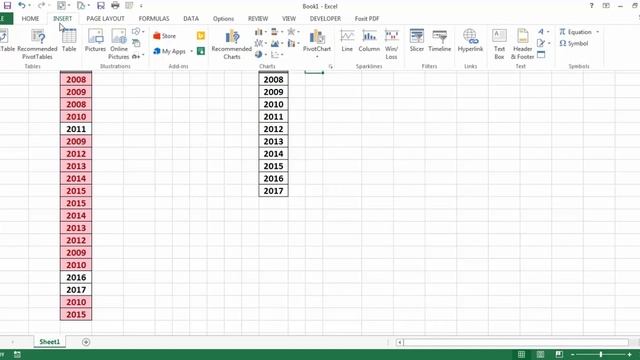Click the horizontal scrollbar track
This screenshot has width=640, height=360.
click(x=516, y=342)
